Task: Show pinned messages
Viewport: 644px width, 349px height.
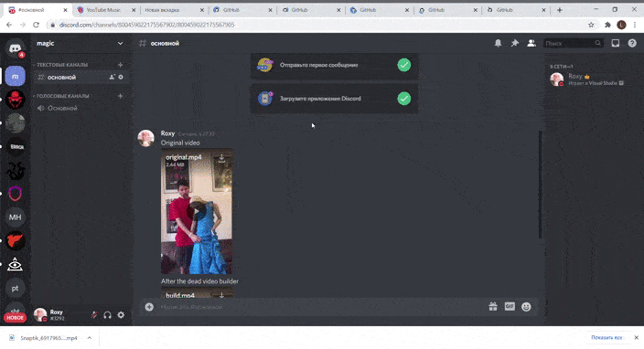Action: coord(515,43)
